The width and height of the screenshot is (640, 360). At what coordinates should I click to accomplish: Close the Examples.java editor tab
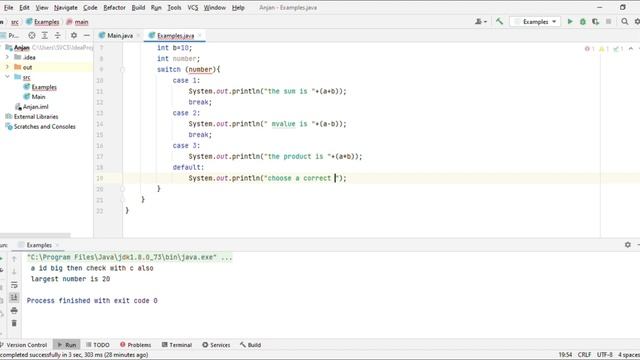[x=200, y=36]
